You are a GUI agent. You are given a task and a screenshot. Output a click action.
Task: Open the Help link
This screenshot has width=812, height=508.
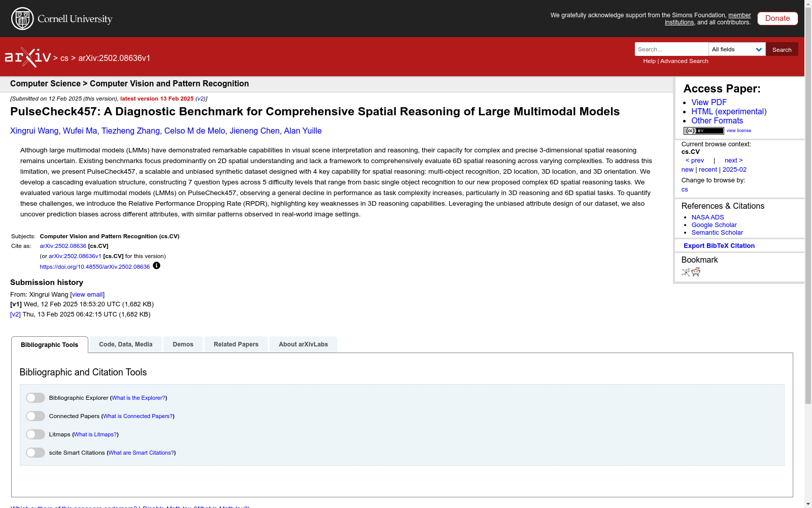point(650,61)
